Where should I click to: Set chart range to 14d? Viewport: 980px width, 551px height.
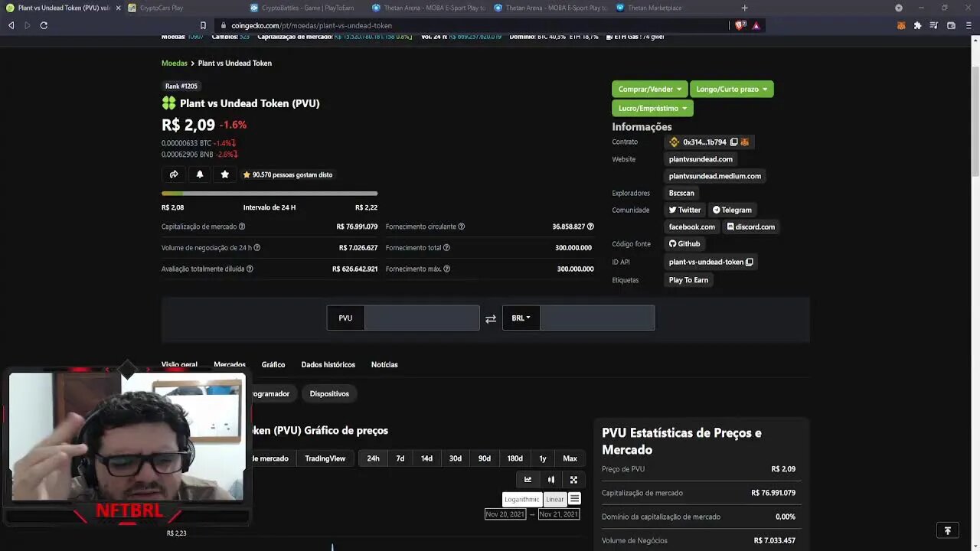(426, 458)
